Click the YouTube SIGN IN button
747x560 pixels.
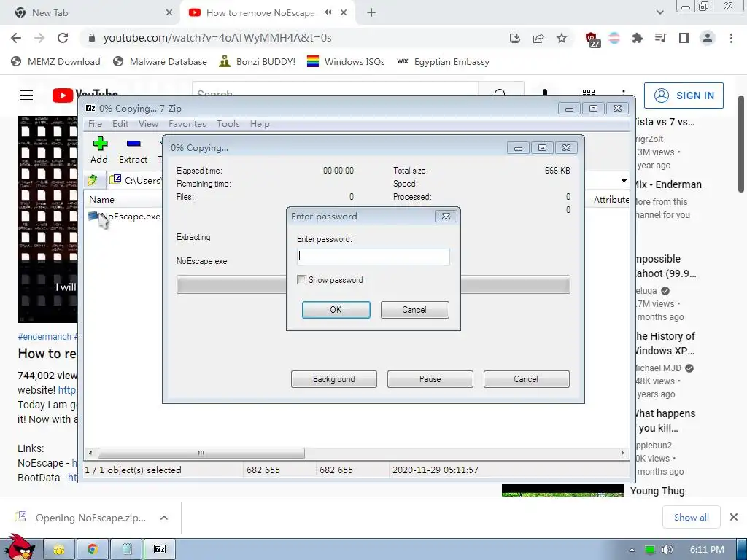684,96
